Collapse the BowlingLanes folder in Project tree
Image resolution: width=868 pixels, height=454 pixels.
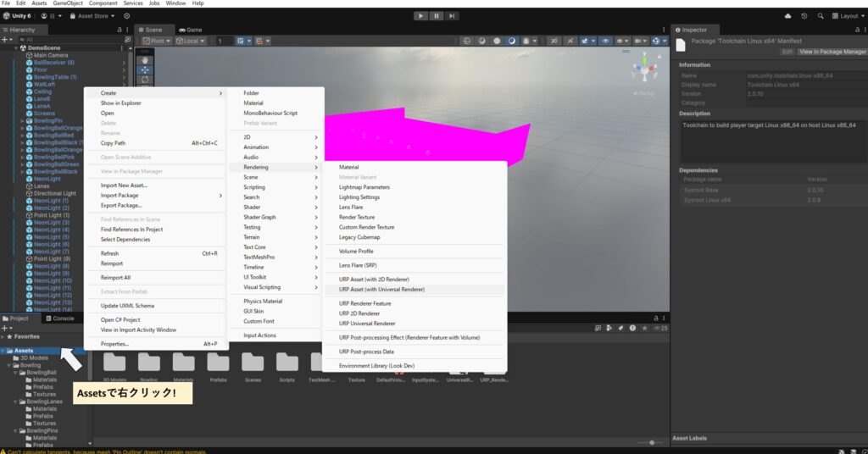pos(16,401)
